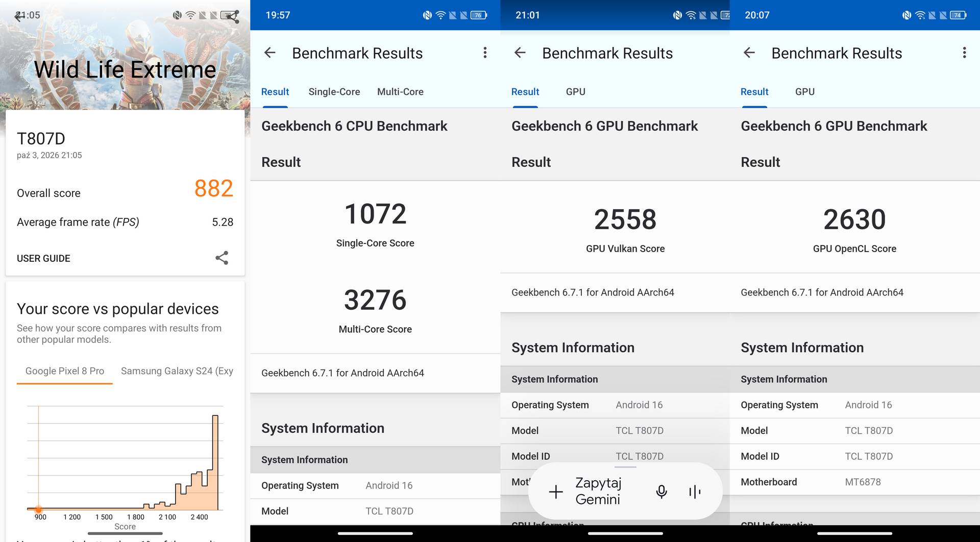The width and height of the screenshot is (980, 542).
Task: Tap share icon beside USER GUIDE
Action: tap(222, 258)
